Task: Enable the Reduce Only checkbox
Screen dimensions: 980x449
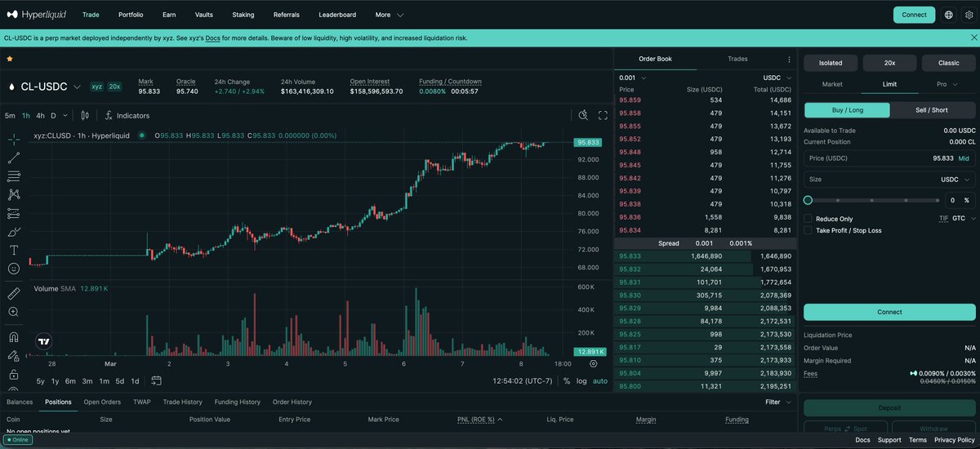Action: pyautogui.click(x=808, y=219)
